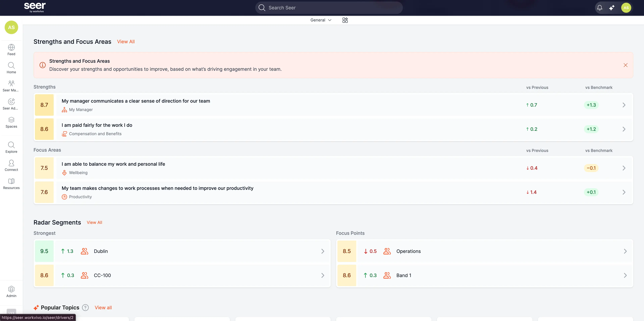View all Strengths and Focus Areas
644x321 pixels.
126,41
